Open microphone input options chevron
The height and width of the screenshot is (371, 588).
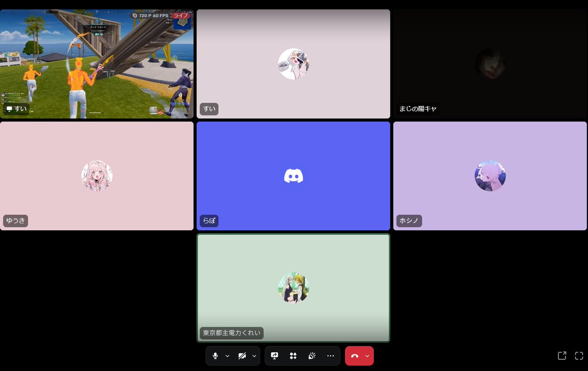(227, 356)
